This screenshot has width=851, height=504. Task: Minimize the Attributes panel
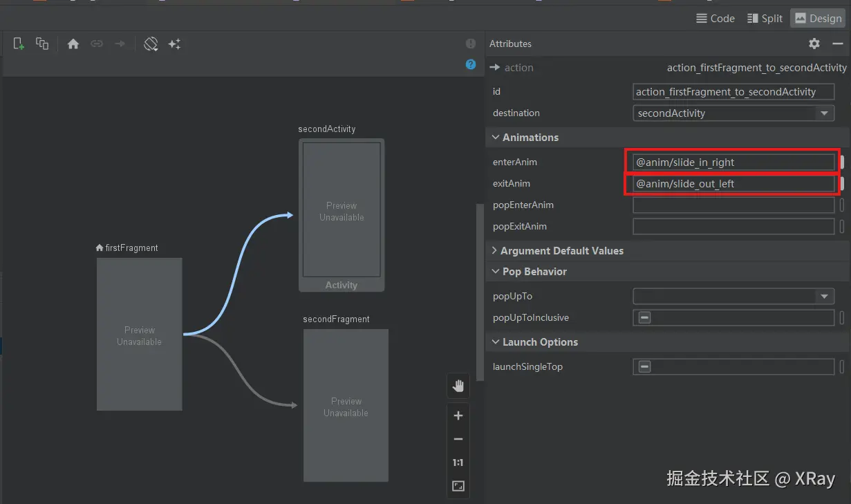(x=838, y=44)
